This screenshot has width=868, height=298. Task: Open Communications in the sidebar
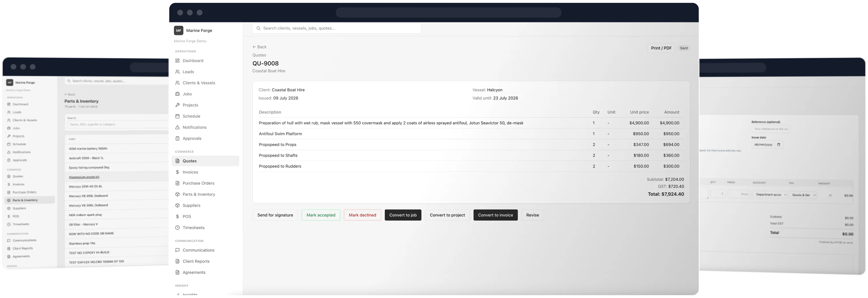205,250
